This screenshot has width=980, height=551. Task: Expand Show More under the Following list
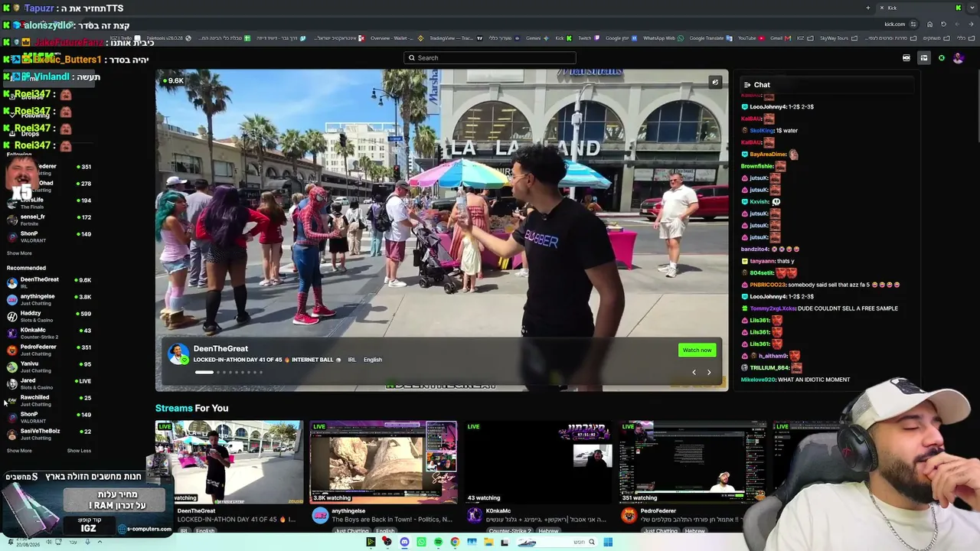coord(19,253)
